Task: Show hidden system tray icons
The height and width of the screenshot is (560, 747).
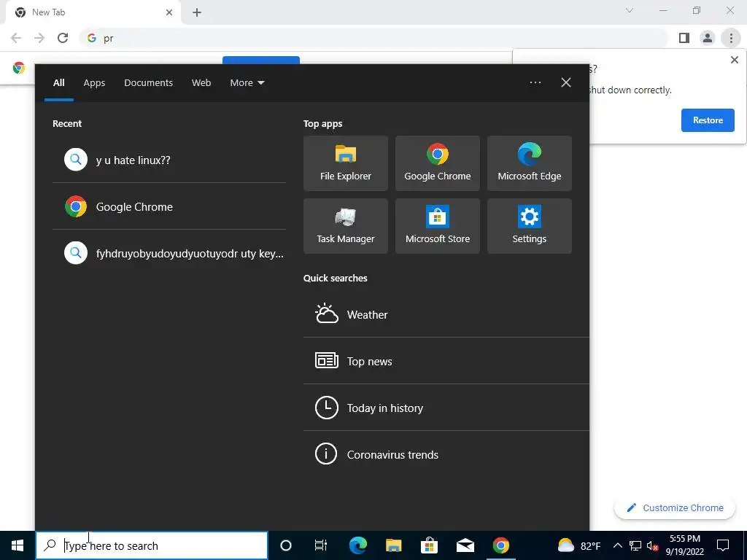Action: pyautogui.click(x=617, y=545)
